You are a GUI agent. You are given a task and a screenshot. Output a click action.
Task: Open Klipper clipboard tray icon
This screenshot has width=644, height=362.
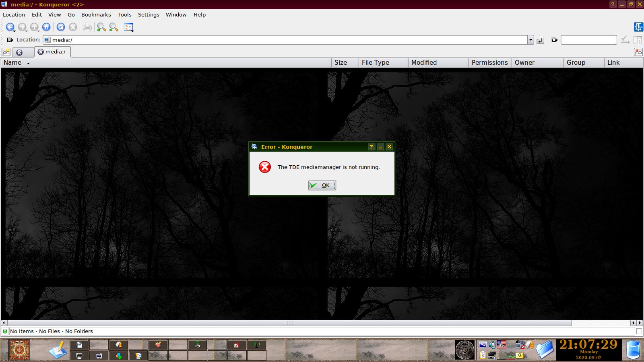483,355
